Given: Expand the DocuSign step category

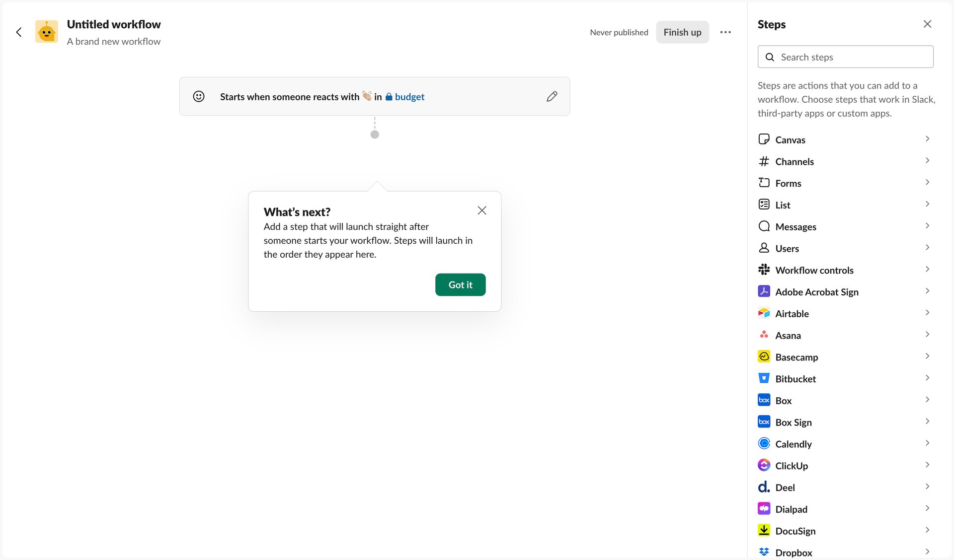Looking at the screenshot, I should point(927,530).
